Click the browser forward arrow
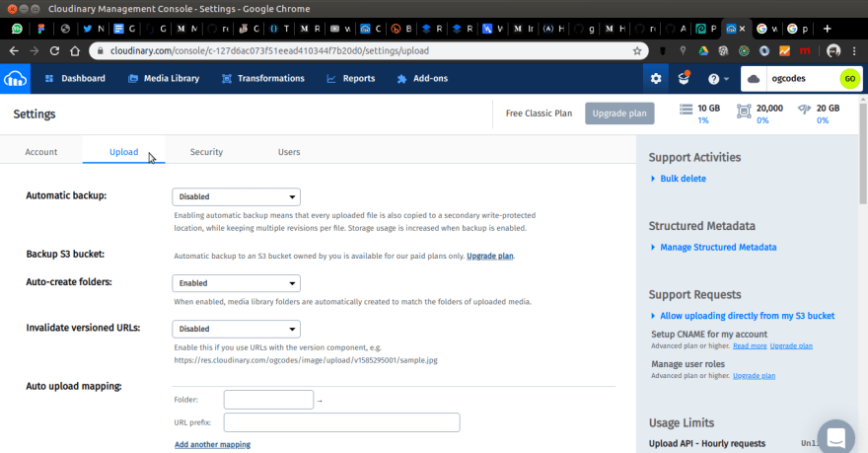The width and height of the screenshot is (868, 453). pyautogui.click(x=35, y=51)
